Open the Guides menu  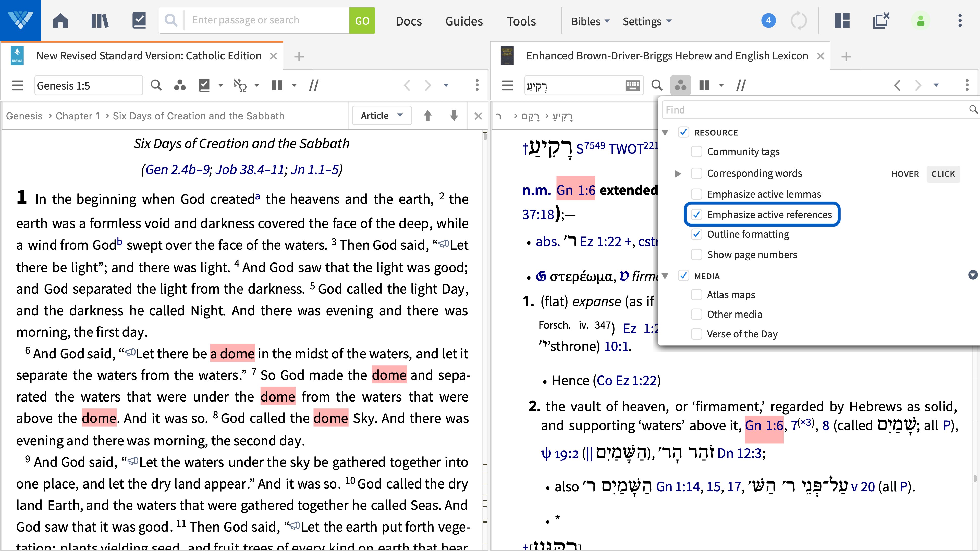[464, 21]
